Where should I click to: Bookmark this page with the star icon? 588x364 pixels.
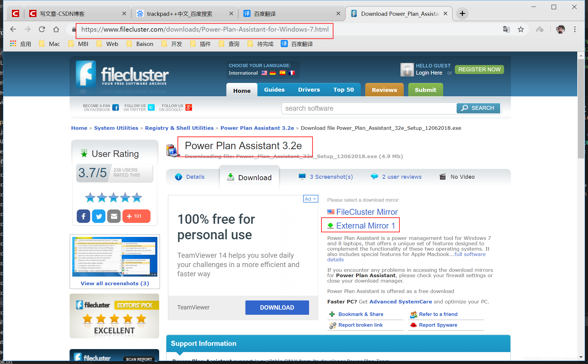click(x=521, y=29)
